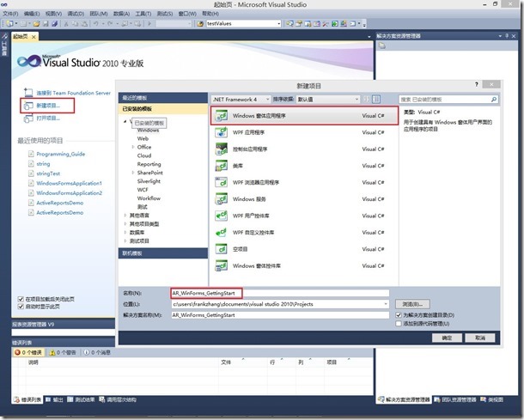Click the Copy toolbar icon
Image resolution: width=524 pixels, height=420 pixels.
[x=76, y=24]
